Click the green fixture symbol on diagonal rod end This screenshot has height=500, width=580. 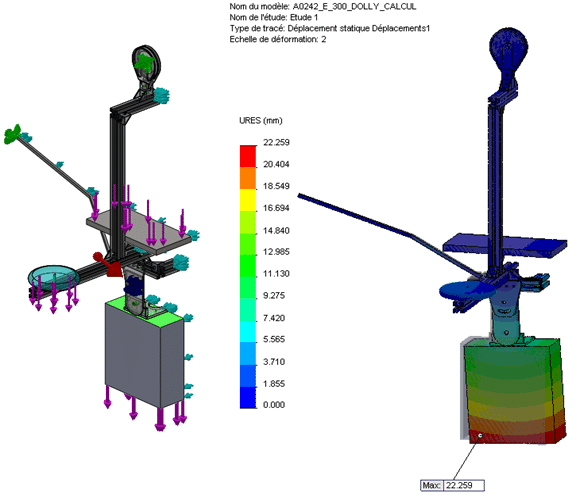click(x=12, y=134)
